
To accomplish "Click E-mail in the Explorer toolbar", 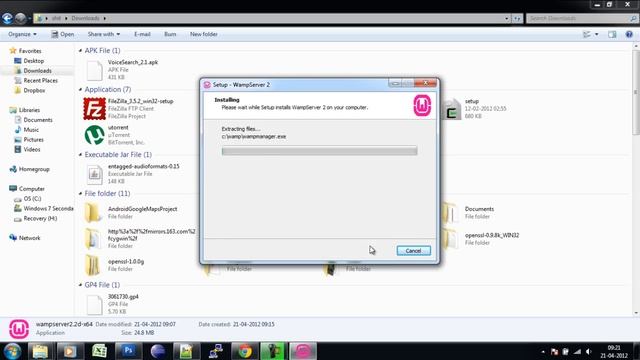I will point(142,34).
